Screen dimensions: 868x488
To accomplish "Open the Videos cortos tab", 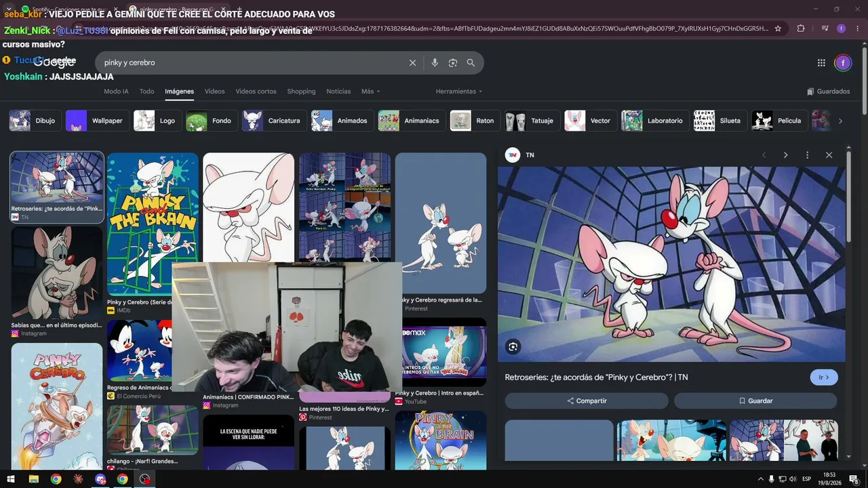I will coord(256,91).
